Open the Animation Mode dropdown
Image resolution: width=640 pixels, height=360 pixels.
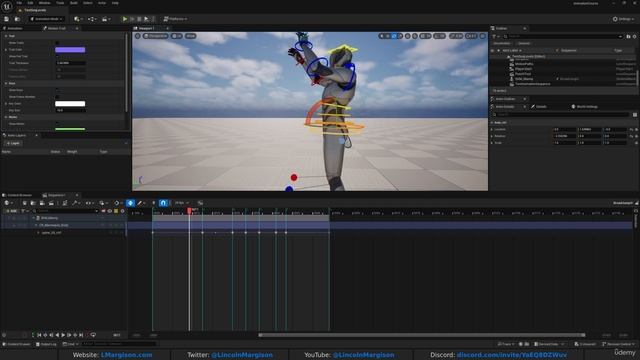pos(47,19)
